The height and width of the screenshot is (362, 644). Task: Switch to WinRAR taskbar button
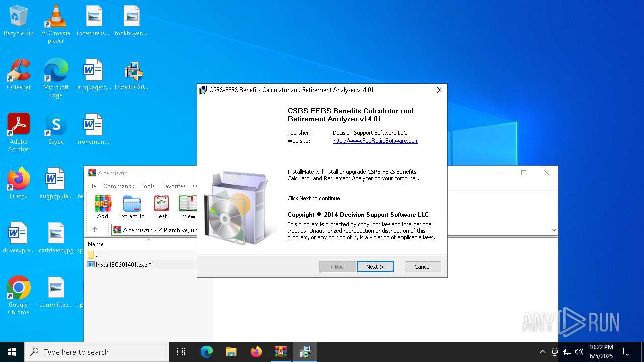coord(281,352)
